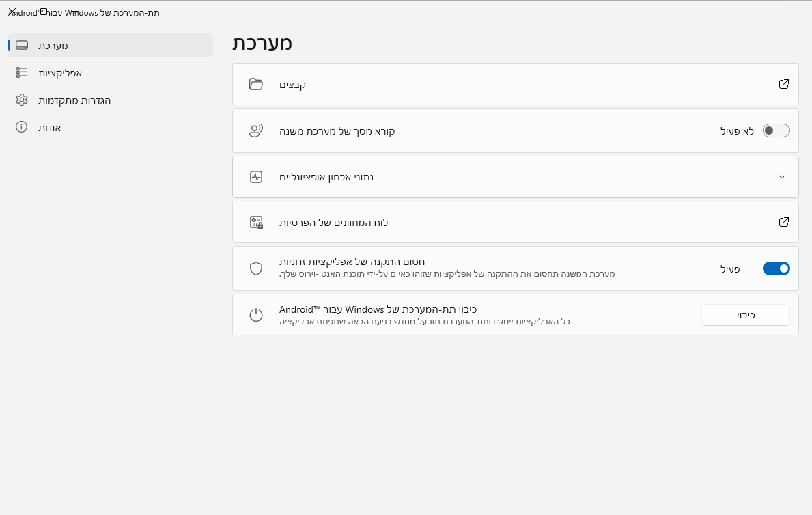The height and width of the screenshot is (515, 812).
Task: Open the אפליקציות sidebar section
Action: (x=111, y=73)
